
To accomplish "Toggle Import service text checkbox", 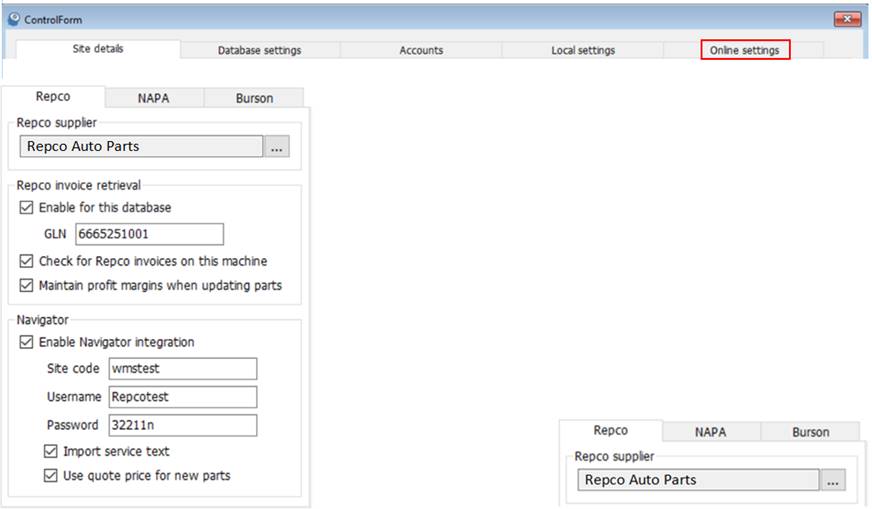I will tap(51, 451).
